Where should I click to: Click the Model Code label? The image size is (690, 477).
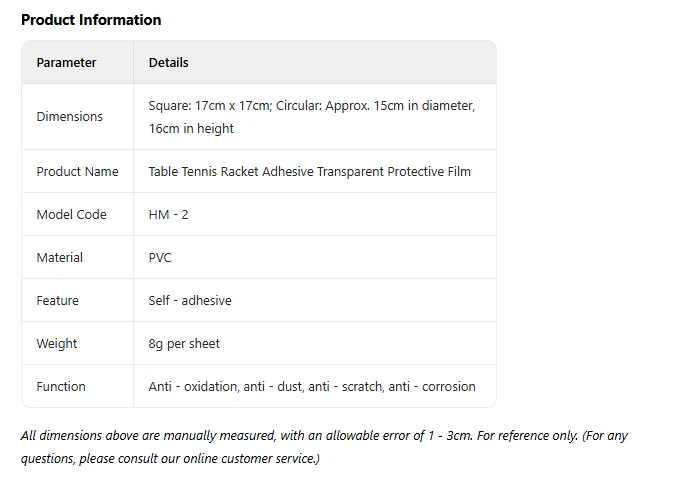[71, 214]
